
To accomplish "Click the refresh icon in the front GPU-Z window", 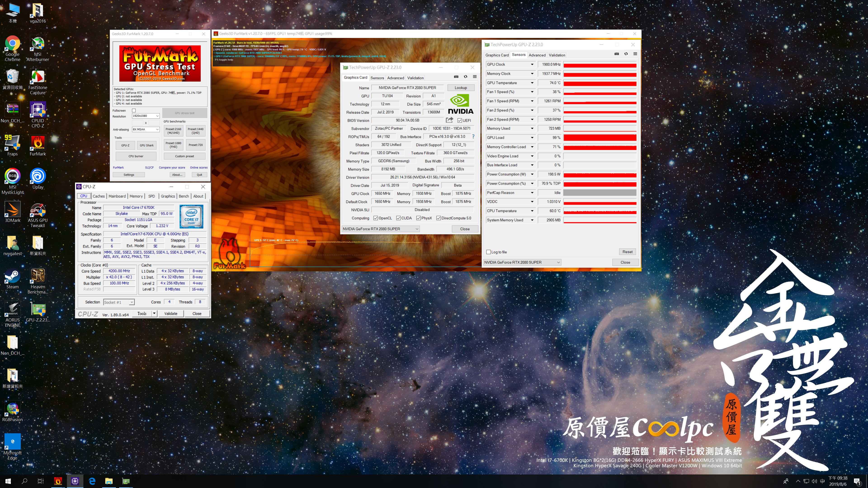I will click(466, 77).
